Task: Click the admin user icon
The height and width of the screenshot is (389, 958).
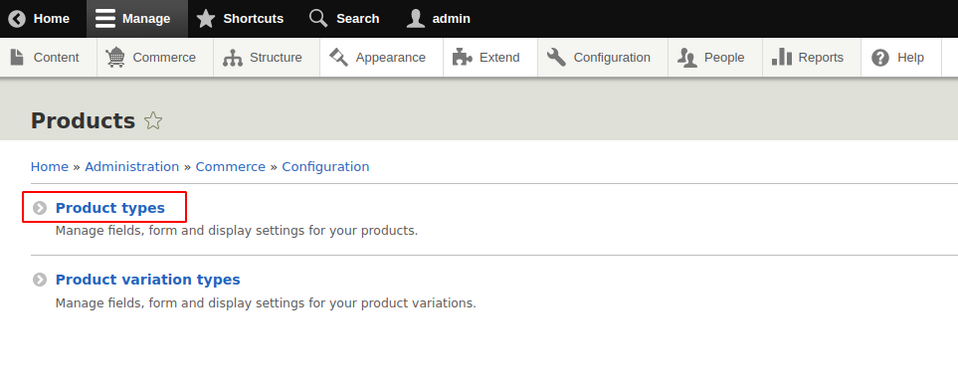Action: point(415,19)
